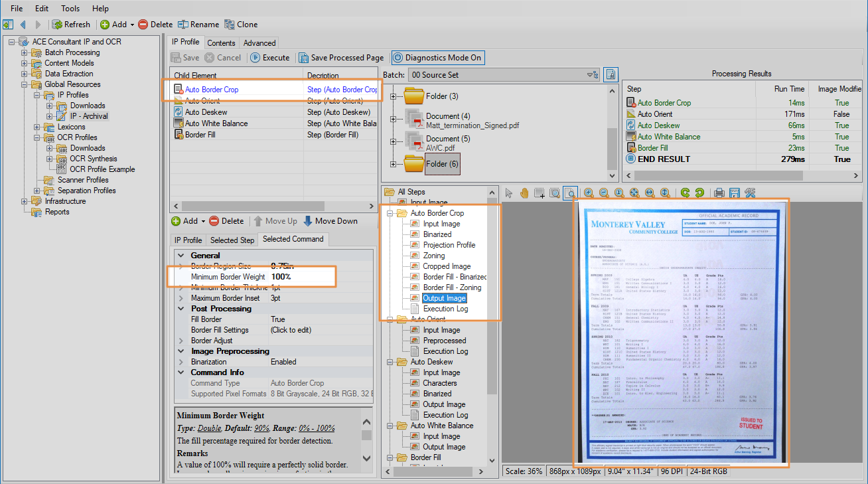The height and width of the screenshot is (484, 868).
Task: Select Folder (6) in the batch tree
Action: (442, 164)
